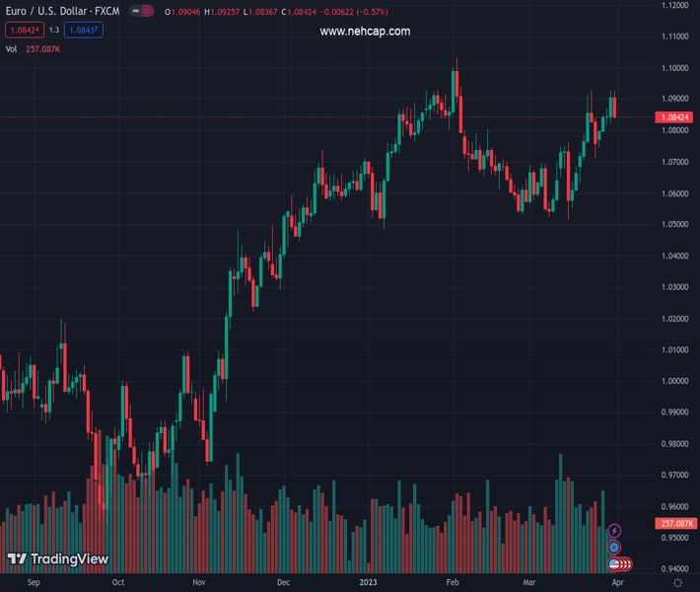Click the 2023 label on time axis
Screen dimensions: 700x592
click(x=367, y=583)
